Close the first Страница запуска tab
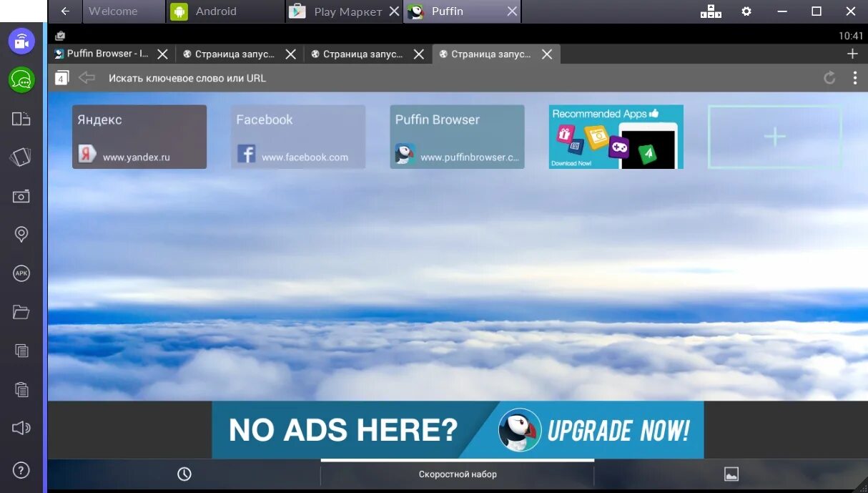The height and width of the screenshot is (493, 868). coord(291,54)
